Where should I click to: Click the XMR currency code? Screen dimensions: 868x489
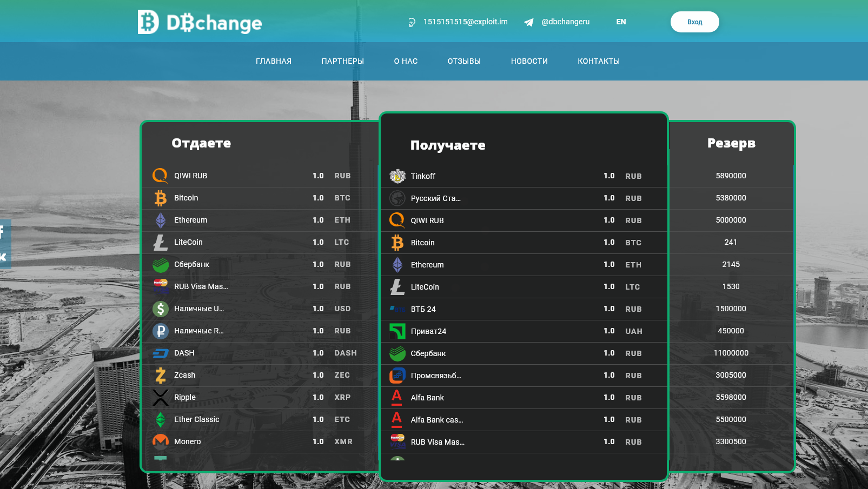click(343, 441)
